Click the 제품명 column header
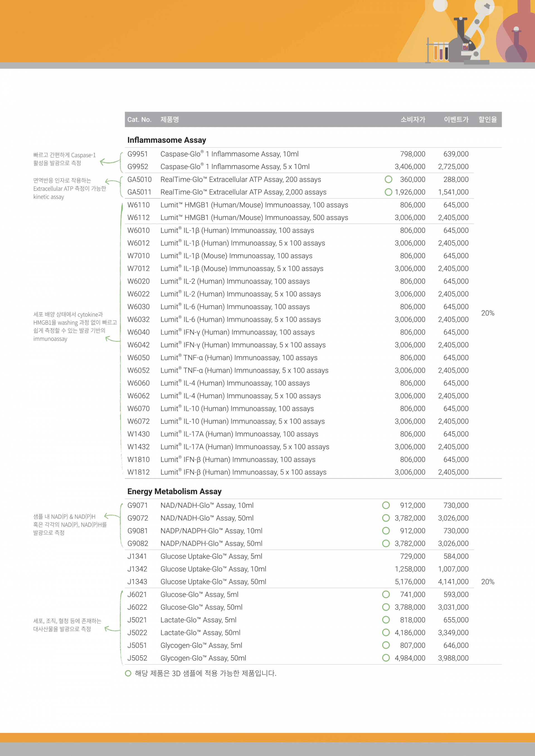Screen dimensions: 535x756 170,119
